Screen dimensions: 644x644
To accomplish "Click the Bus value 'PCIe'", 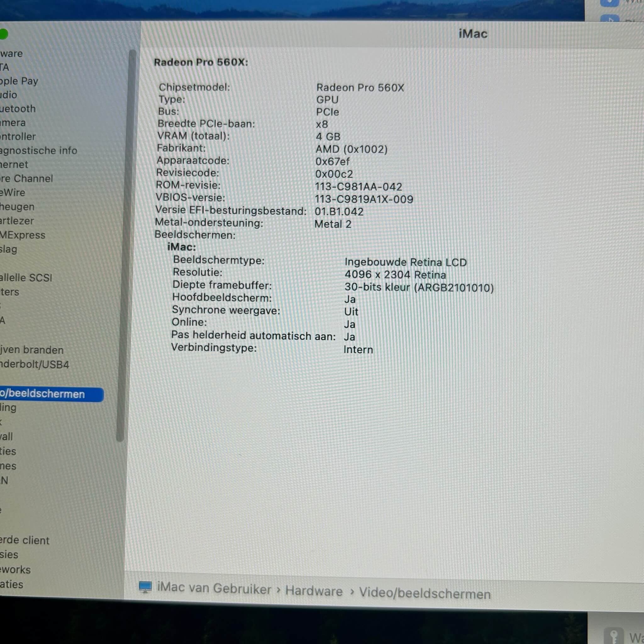I will [x=327, y=112].
